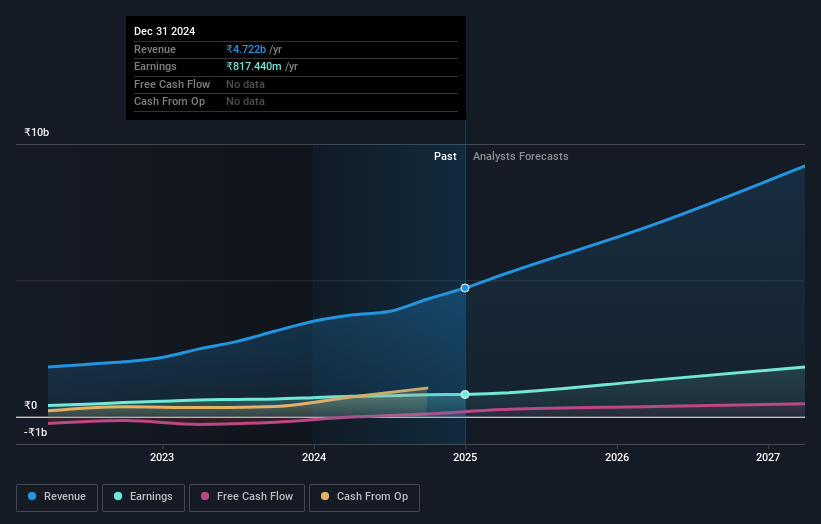Toggle the Revenue legend button

click(57, 497)
